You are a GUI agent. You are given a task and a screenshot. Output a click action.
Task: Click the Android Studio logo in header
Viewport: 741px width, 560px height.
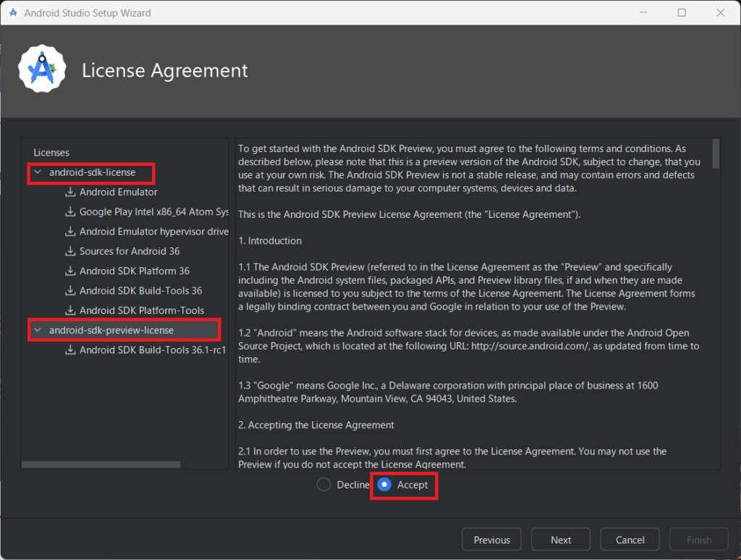(42, 69)
